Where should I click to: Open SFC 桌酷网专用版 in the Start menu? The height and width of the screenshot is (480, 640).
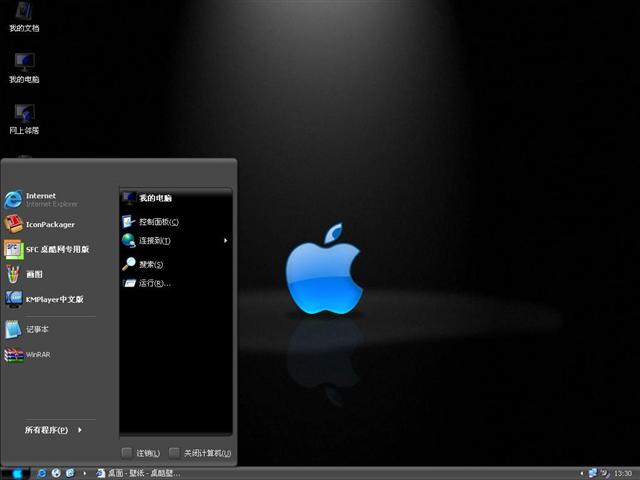[x=47, y=249]
